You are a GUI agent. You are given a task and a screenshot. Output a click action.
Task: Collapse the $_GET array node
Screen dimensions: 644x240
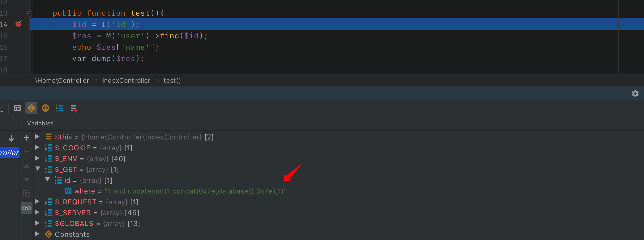[x=38, y=169]
